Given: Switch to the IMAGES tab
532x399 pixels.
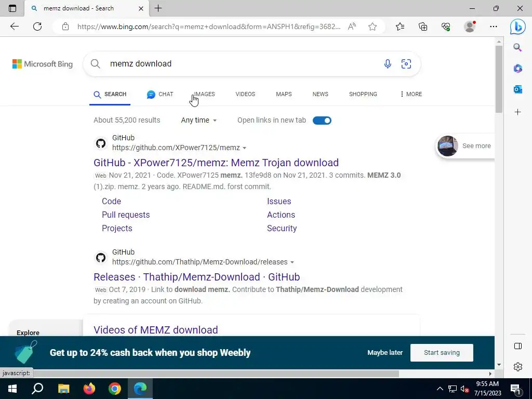Looking at the screenshot, I should pyautogui.click(x=204, y=94).
